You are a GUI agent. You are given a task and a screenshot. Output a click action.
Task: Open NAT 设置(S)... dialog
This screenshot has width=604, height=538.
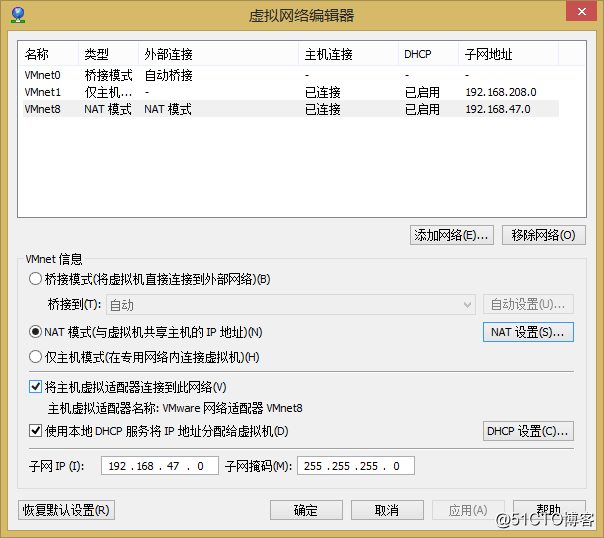tap(528, 332)
